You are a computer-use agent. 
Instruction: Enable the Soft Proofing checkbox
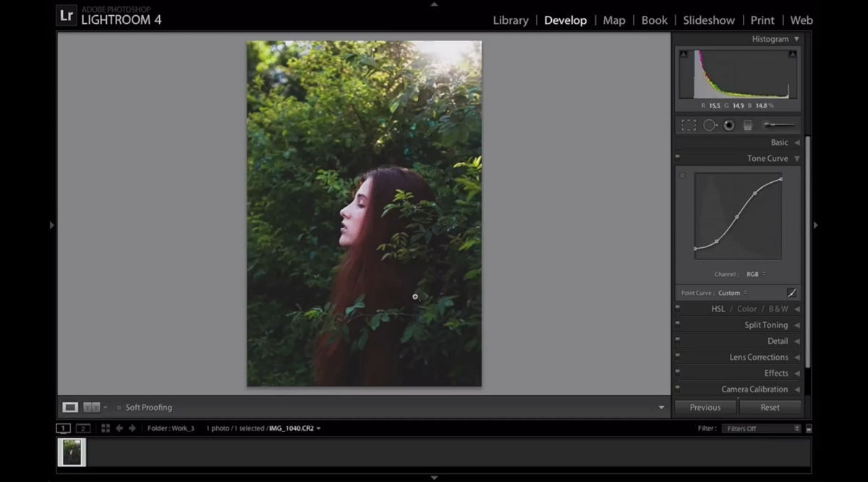click(119, 408)
